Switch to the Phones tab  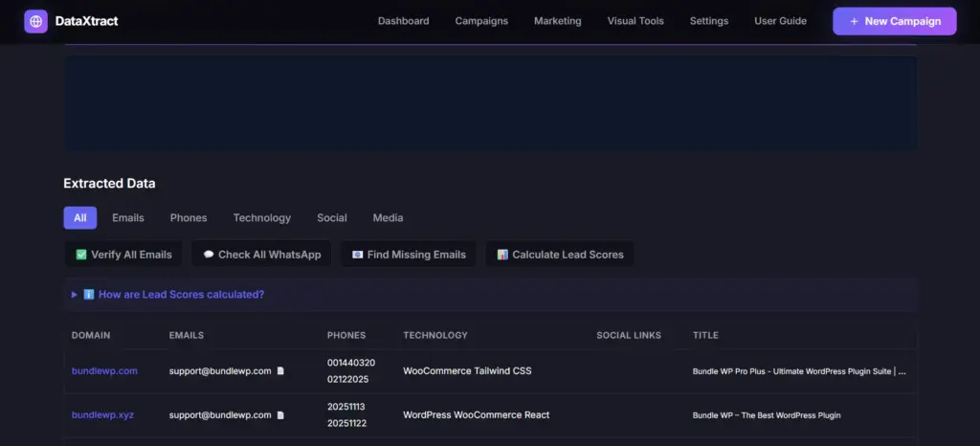(189, 218)
